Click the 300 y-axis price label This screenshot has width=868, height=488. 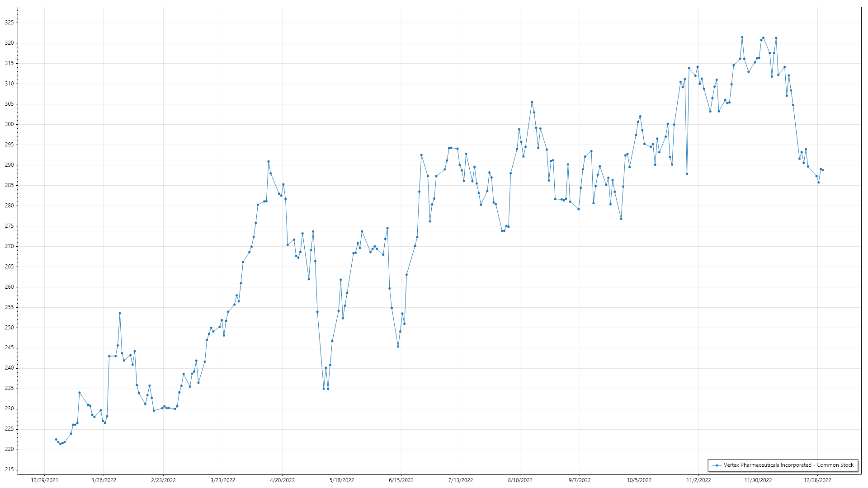[9, 124]
